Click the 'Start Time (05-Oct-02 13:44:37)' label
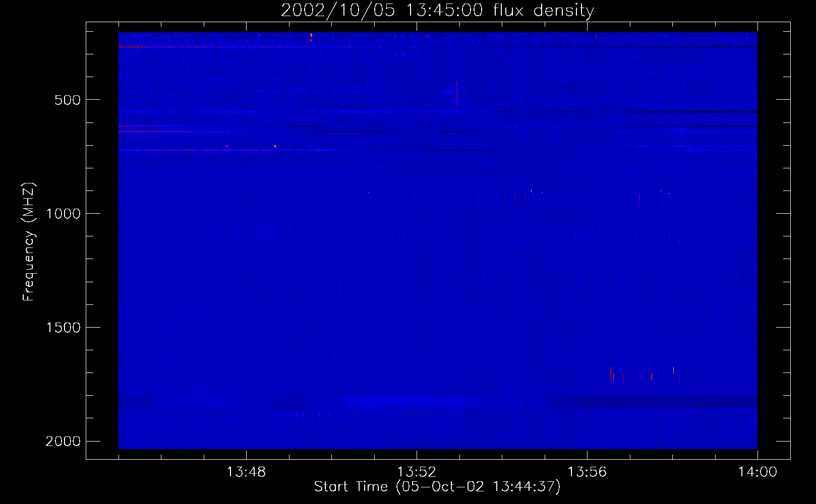This screenshot has height=504, width=816. point(437,487)
